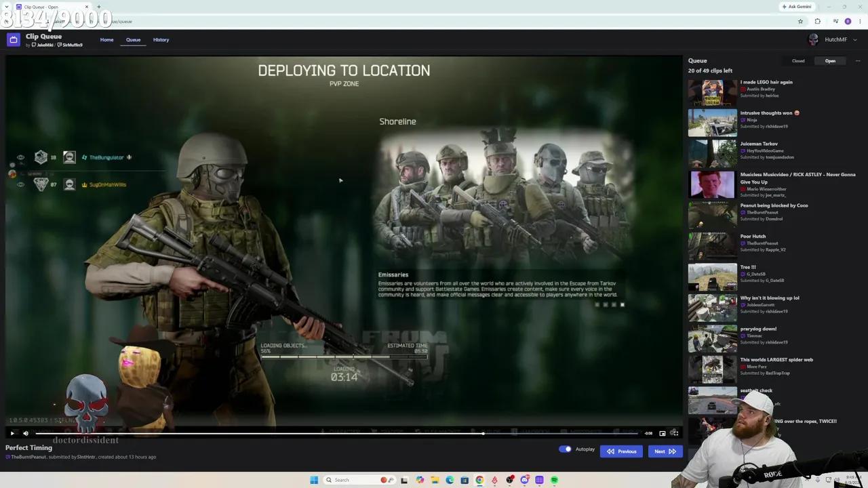Open Windows Start menu
The width and height of the screenshot is (868, 488).
[314, 480]
